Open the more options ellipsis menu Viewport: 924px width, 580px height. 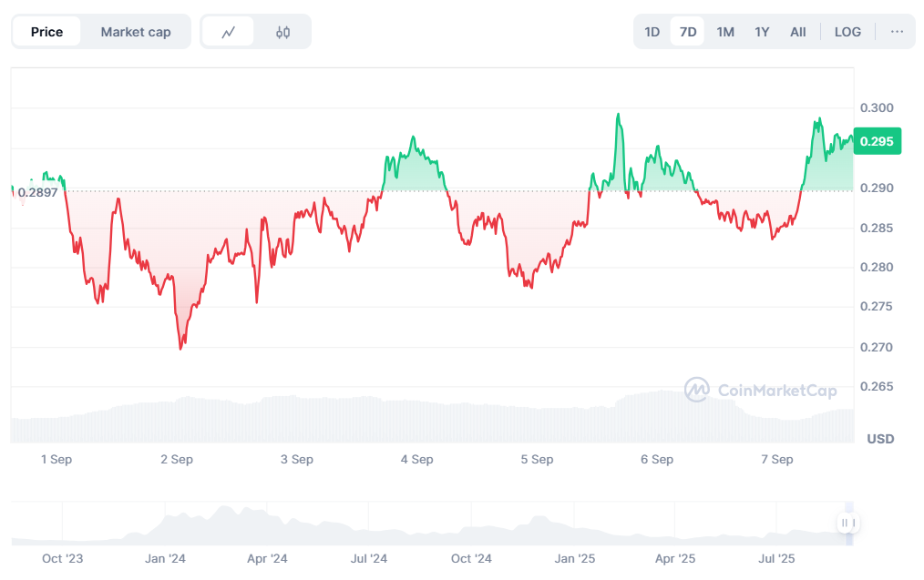pyautogui.click(x=898, y=31)
